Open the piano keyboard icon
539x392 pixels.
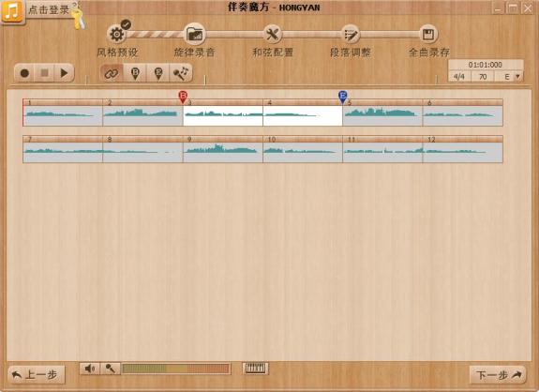pyautogui.click(x=255, y=369)
